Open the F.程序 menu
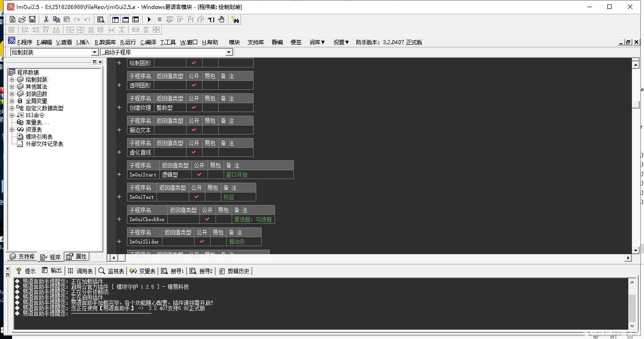Viewport: 644px width, 339px height. [x=25, y=42]
